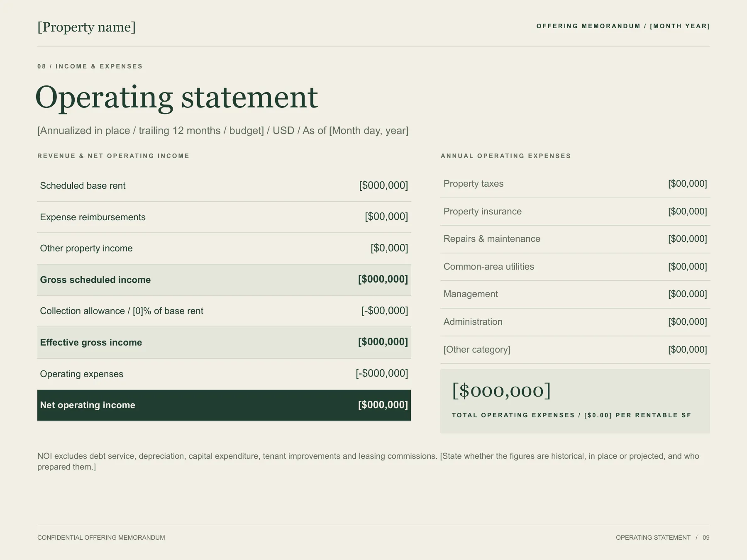Select 'CONFIDENTIAL OFFERING MEMORANDUM' footer text
The height and width of the screenshot is (560, 747).
click(x=101, y=538)
